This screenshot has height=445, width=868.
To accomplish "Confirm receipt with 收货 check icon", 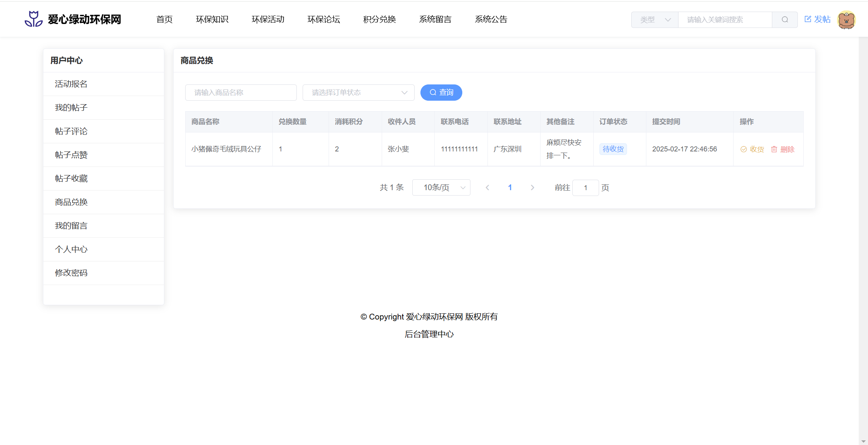I will [x=744, y=149].
